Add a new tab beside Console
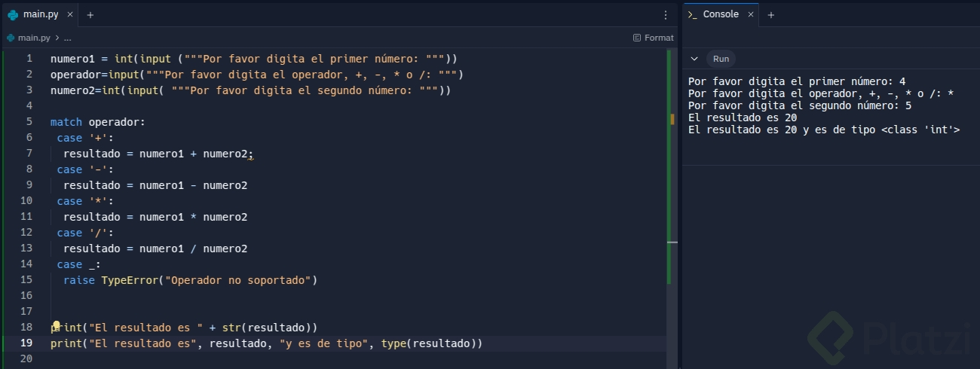 [x=771, y=14]
